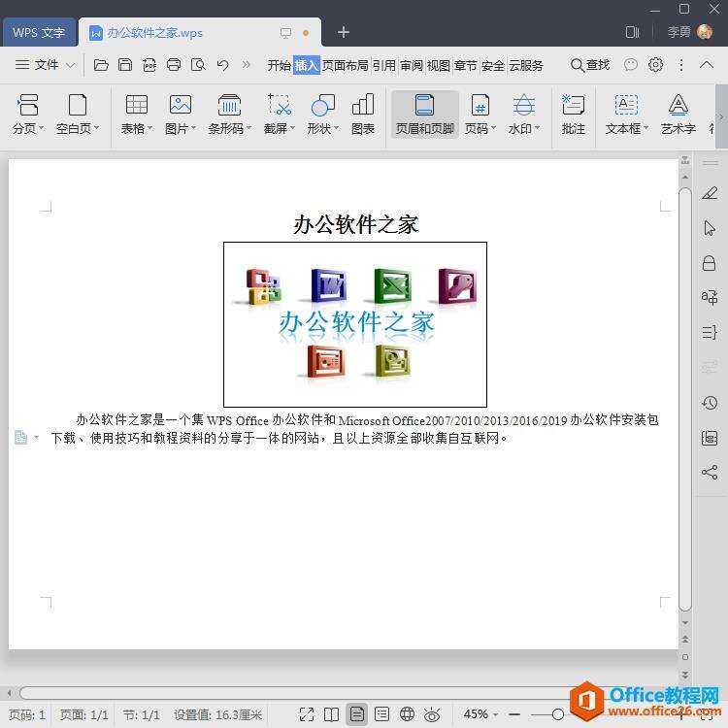Click the 查找 search button
Viewport: 728px width, 728px height.
click(589, 65)
